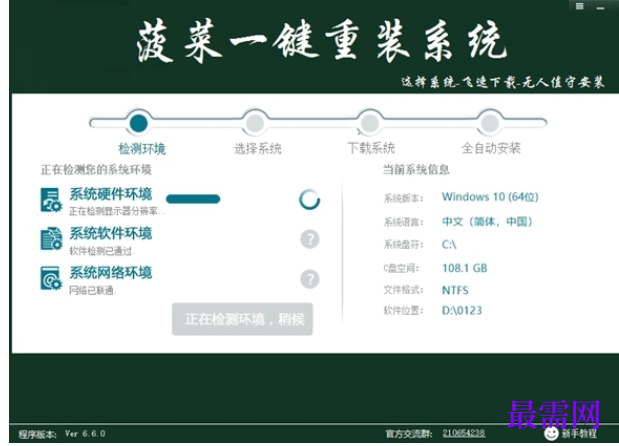Click the 108.1 GB disk space value
The image size is (619, 446).
tap(465, 268)
